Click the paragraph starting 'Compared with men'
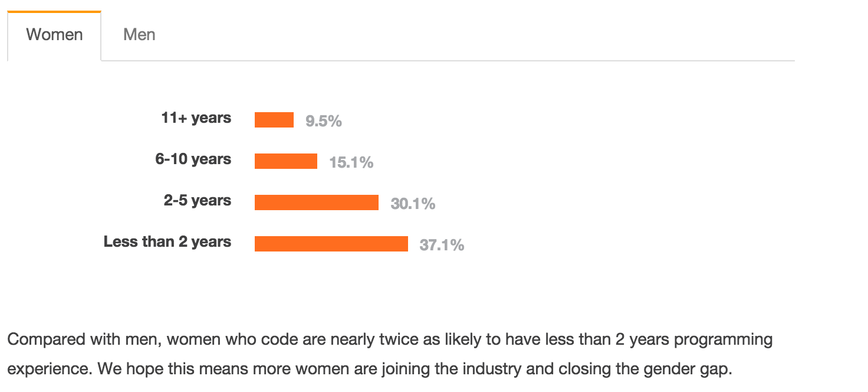 click(x=390, y=355)
